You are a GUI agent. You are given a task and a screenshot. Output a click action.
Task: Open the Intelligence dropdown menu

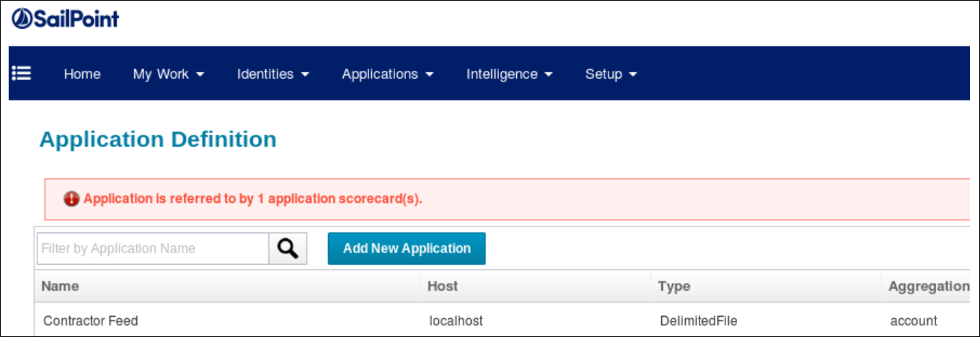click(x=509, y=74)
